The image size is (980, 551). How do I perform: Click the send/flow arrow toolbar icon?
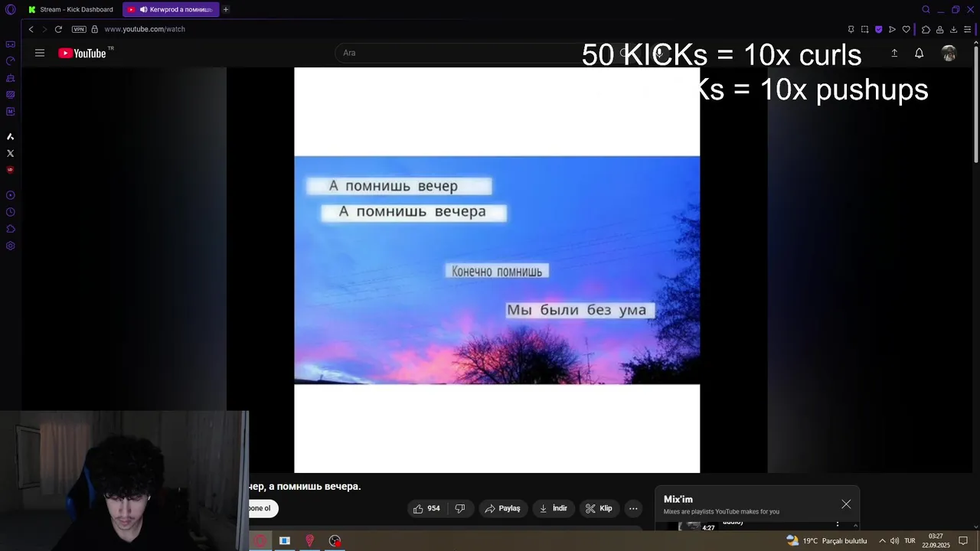point(892,29)
